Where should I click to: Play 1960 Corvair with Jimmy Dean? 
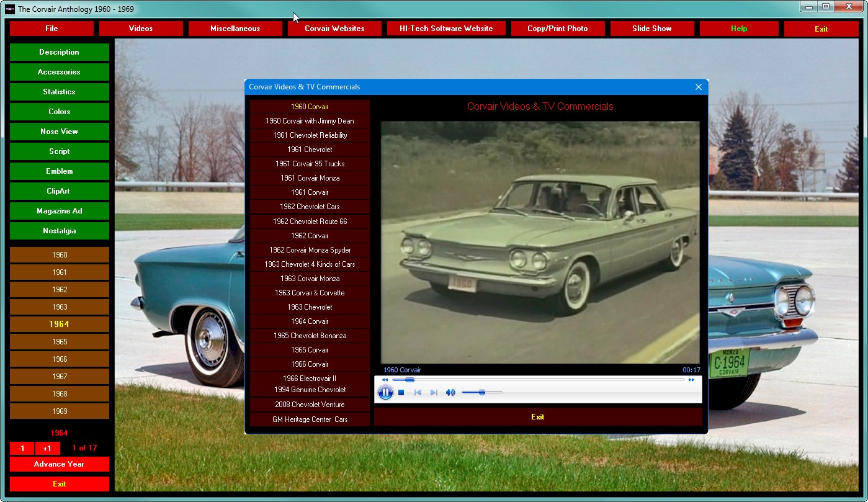[310, 121]
